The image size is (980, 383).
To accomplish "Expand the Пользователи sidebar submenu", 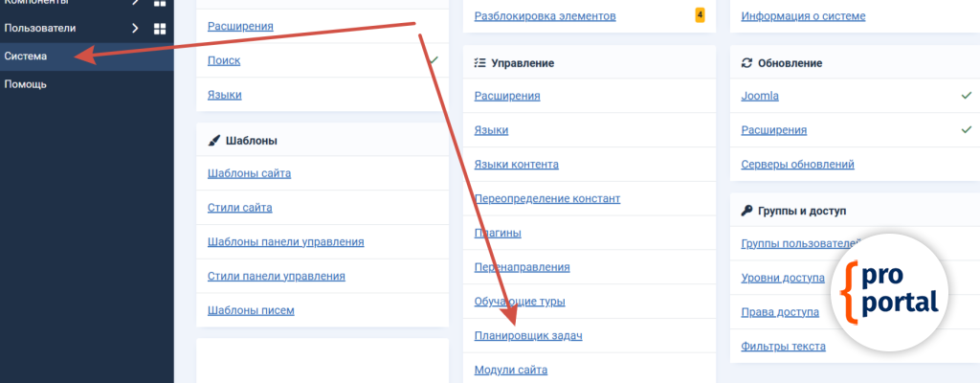I will pos(135,29).
